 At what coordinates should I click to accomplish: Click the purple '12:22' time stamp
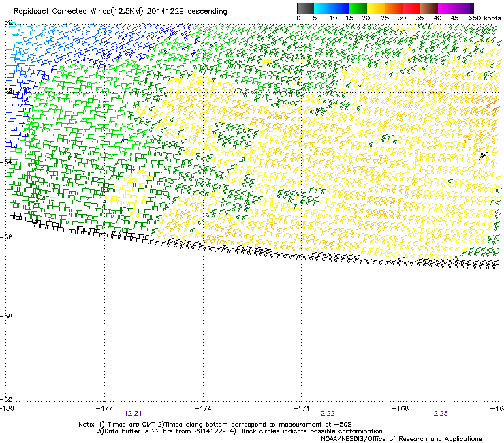coord(326,414)
